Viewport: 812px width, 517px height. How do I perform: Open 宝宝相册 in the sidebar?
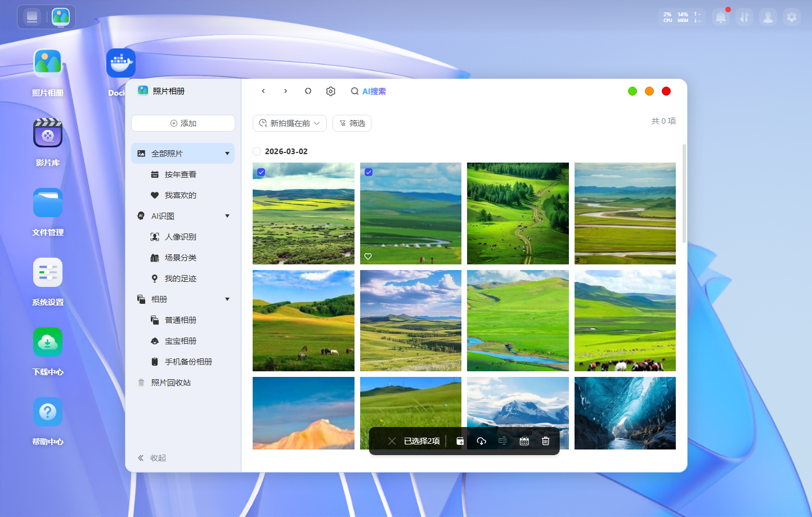click(183, 341)
